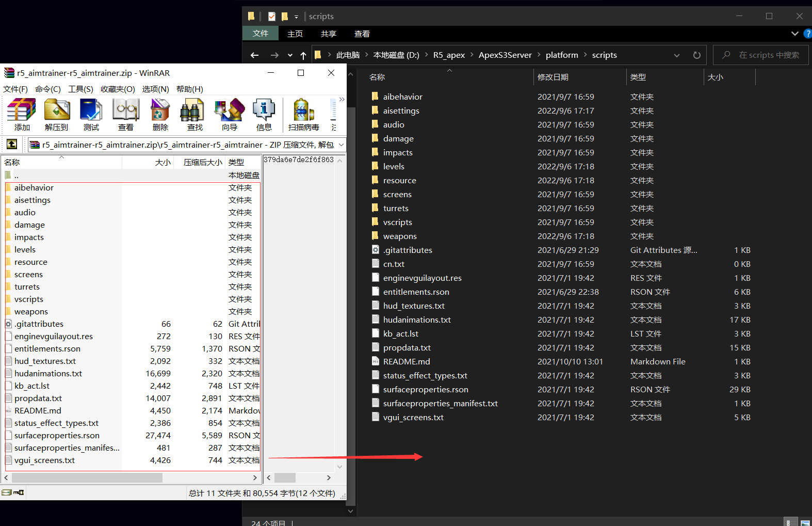Select surfaceproperties.rson in Explorer

(426, 390)
